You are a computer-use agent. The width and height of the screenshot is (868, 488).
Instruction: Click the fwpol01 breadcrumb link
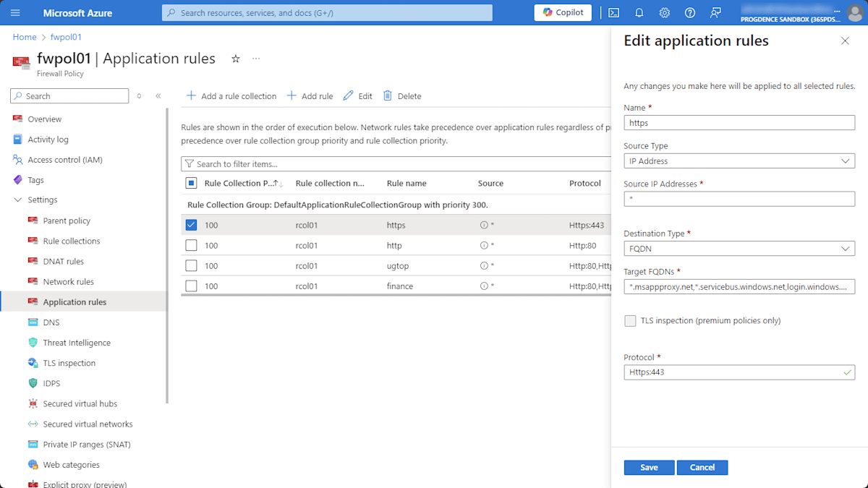click(66, 37)
